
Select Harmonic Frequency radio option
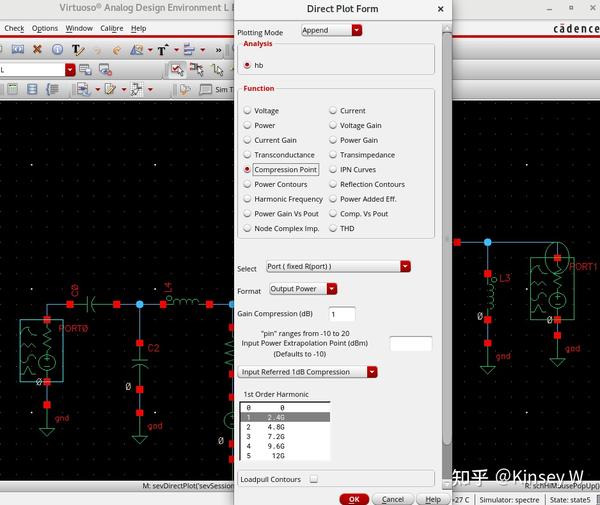tap(247, 199)
